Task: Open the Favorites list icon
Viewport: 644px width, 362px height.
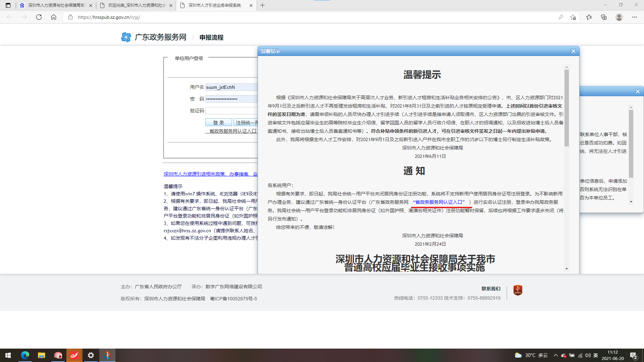Action: 589,17
